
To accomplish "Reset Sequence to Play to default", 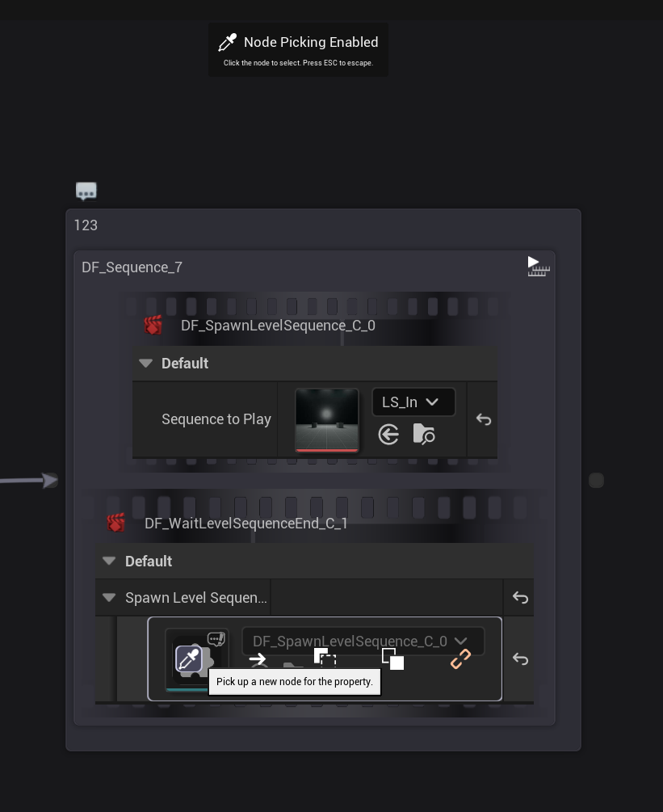I will point(483,419).
